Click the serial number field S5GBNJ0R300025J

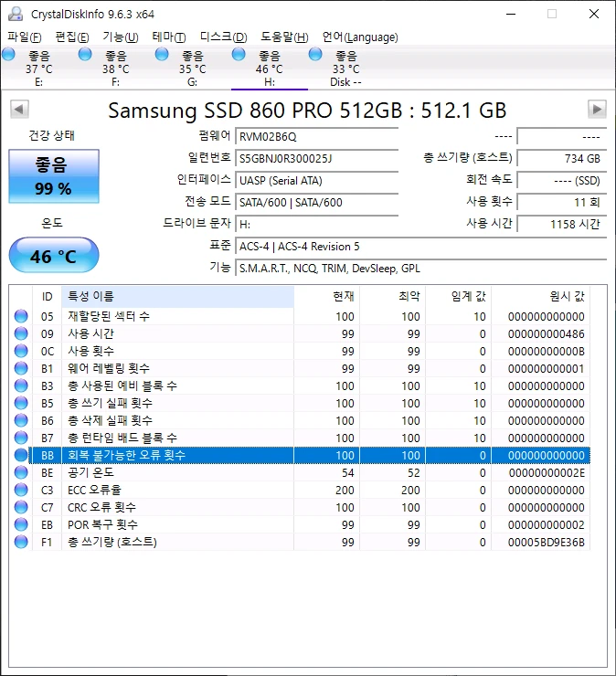pyautogui.click(x=316, y=159)
